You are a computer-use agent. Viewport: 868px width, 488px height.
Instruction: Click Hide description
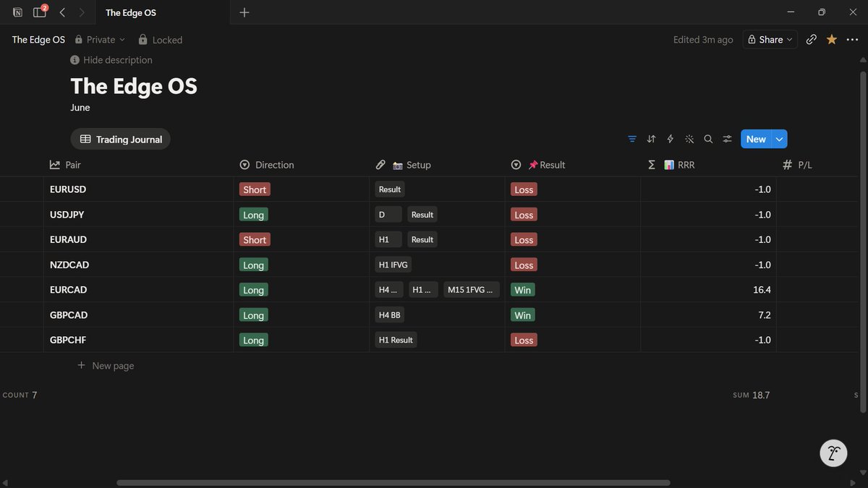click(118, 60)
